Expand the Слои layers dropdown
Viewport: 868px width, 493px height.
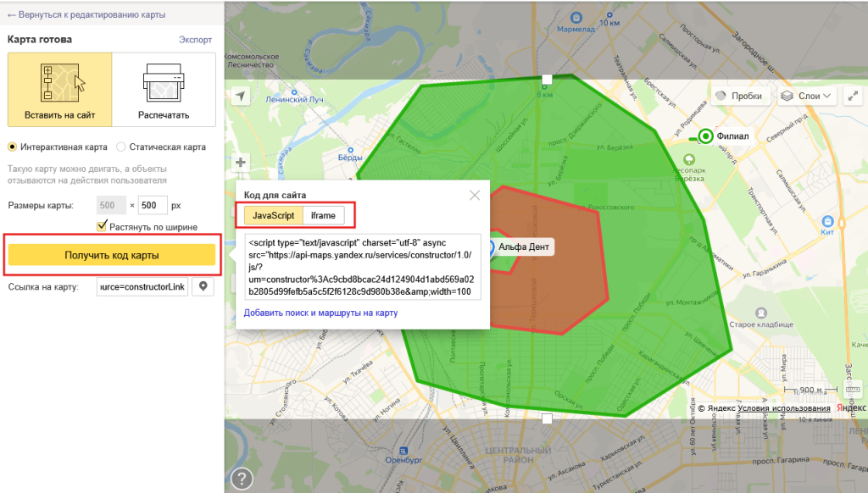[x=807, y=96]
